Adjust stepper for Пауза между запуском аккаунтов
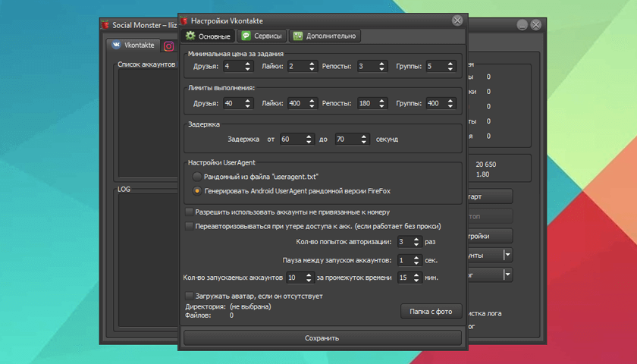 click(416, 260)
